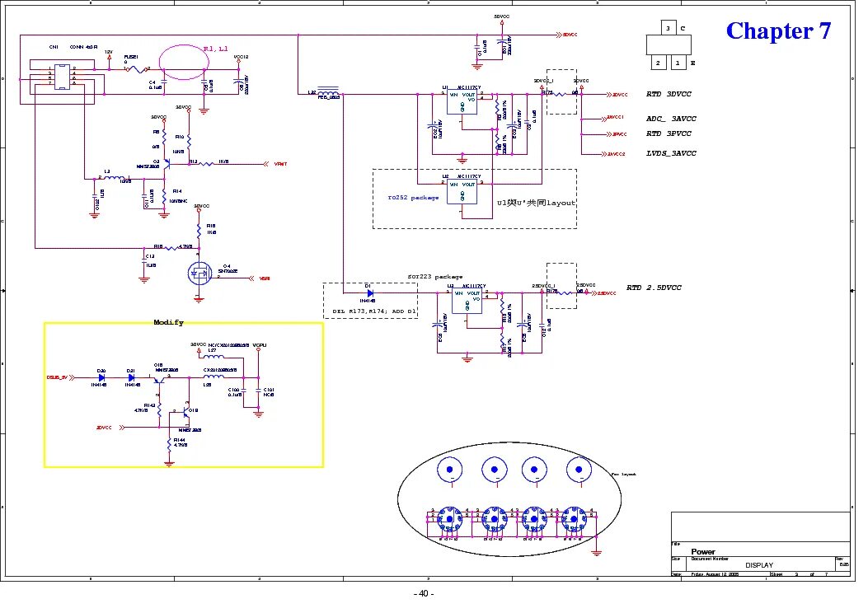Select the Q18 transistor symbol
The width and height of the screenshot is (868, 613).
click(159, 380)
